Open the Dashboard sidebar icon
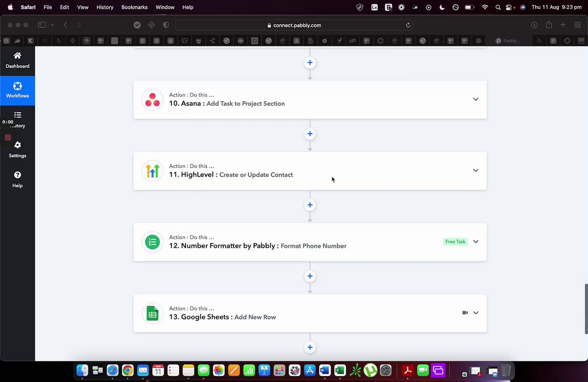 [17, 60]
